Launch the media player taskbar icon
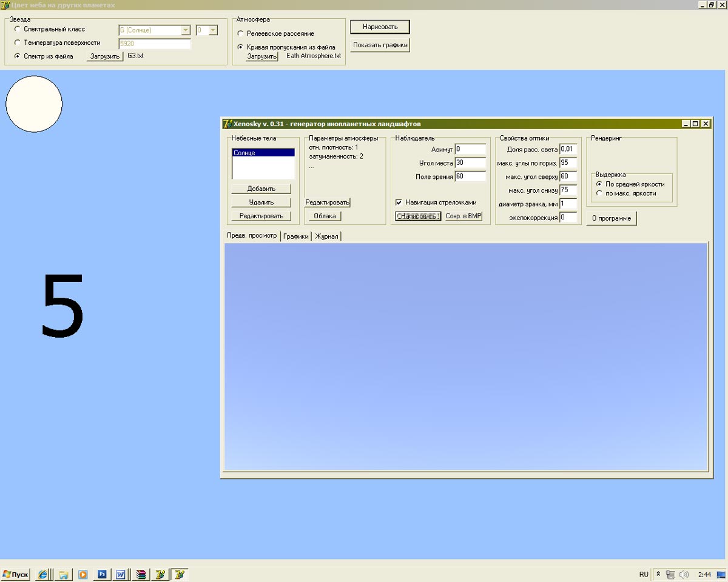 (x=83, y=574)
